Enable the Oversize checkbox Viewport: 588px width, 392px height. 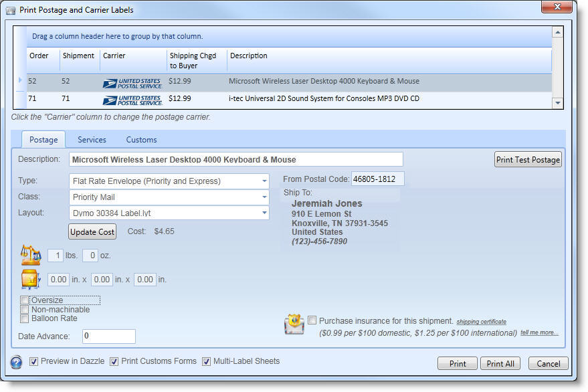click(25, 300)
